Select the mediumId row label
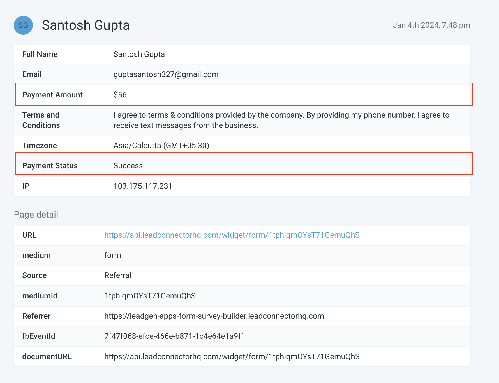 40,296
